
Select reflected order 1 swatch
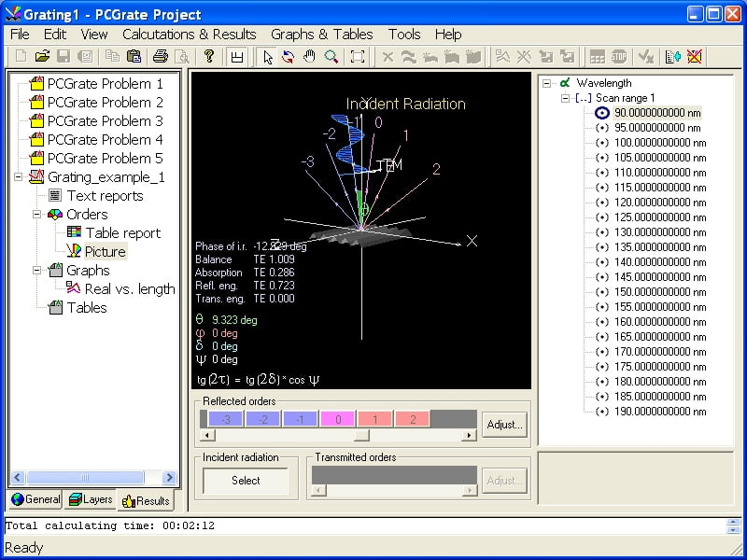pos(375,419)
